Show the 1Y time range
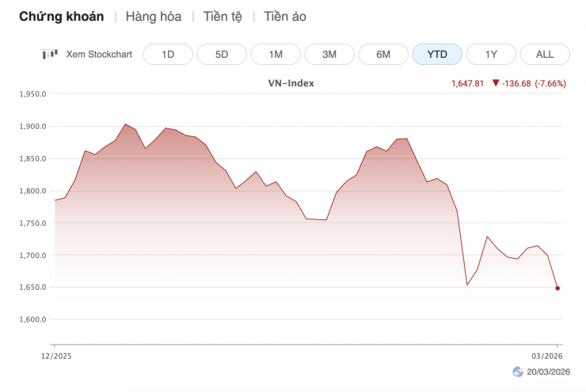 click(491, 54)
